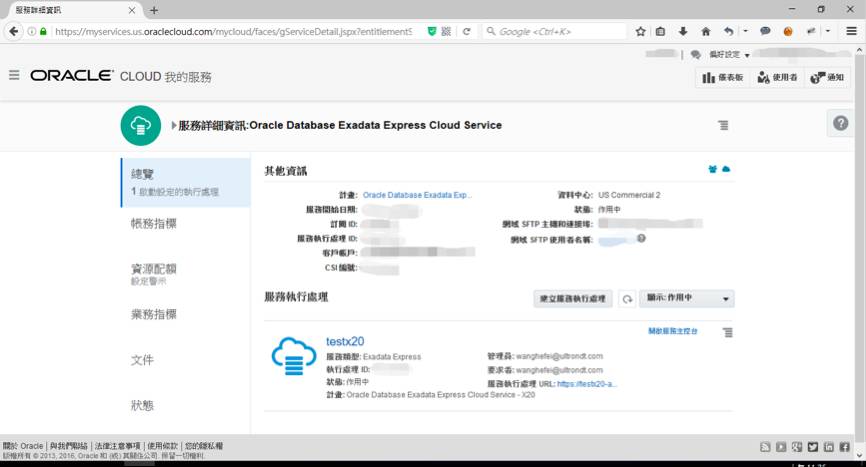
Task: Click the 使用條款 footer link
Action: (162, 445)
